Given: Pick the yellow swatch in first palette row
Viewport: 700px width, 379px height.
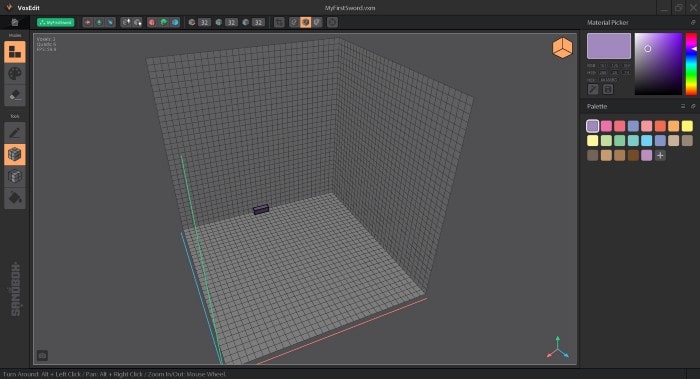Looking at the screenshot, I should (687, 126).
